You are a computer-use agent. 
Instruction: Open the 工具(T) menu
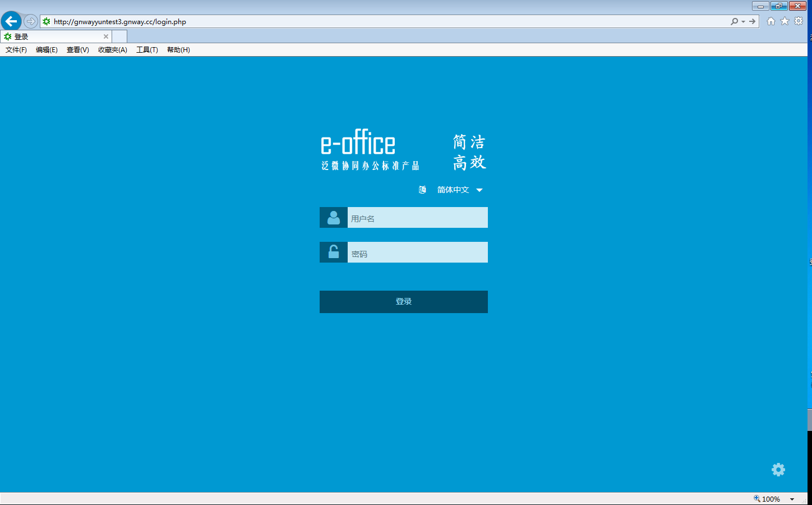(x=147, y=50)
